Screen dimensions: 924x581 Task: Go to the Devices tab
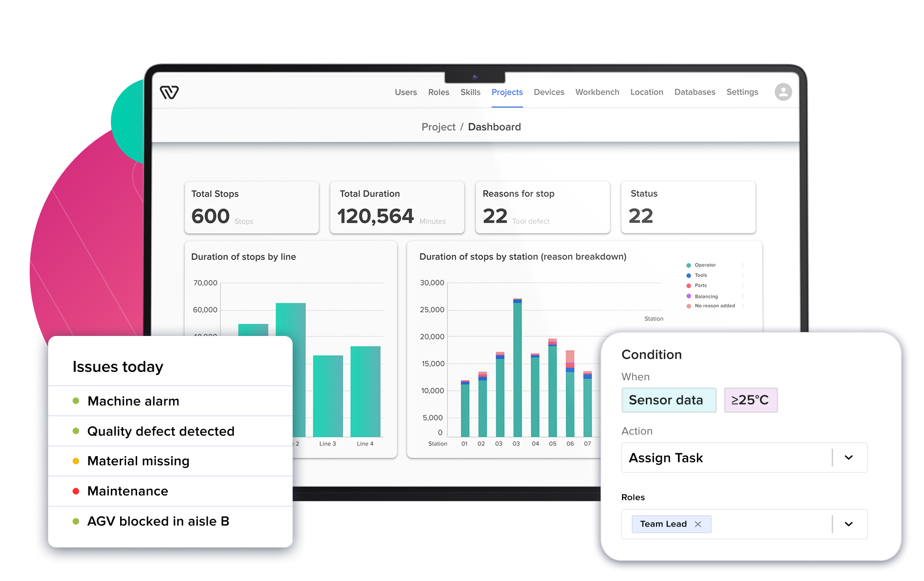pos(549,92)
